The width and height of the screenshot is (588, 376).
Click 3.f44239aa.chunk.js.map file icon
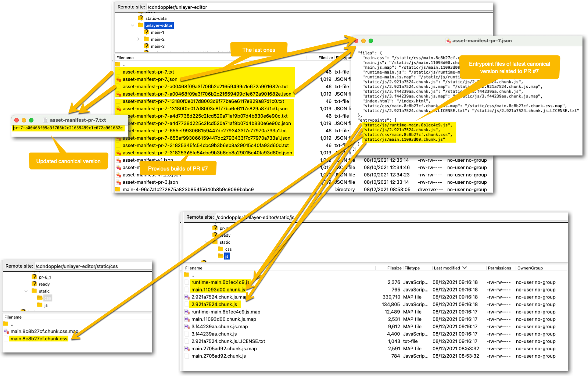point(187,326)
